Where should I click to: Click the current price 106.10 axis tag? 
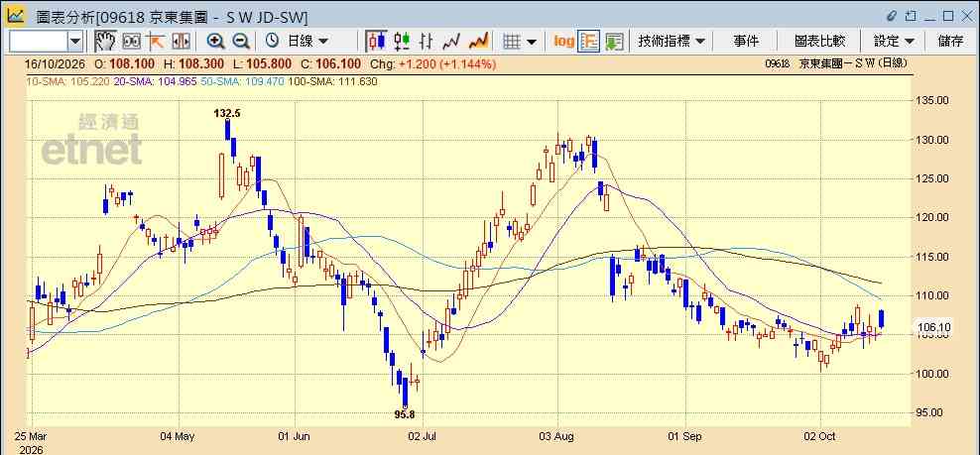pos(933,327)
